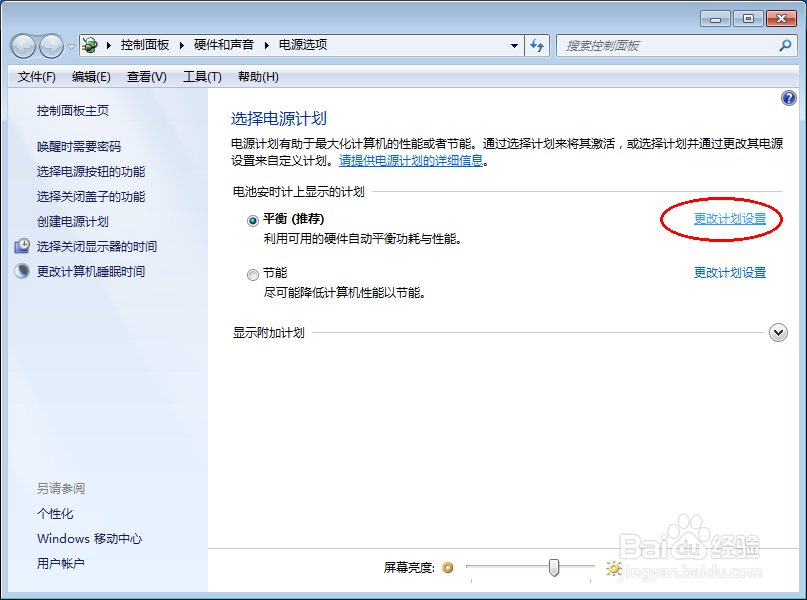Click 更改计划设置 for 平衡 plan
This screenshot has width=807, height=600.
[730, 219]
